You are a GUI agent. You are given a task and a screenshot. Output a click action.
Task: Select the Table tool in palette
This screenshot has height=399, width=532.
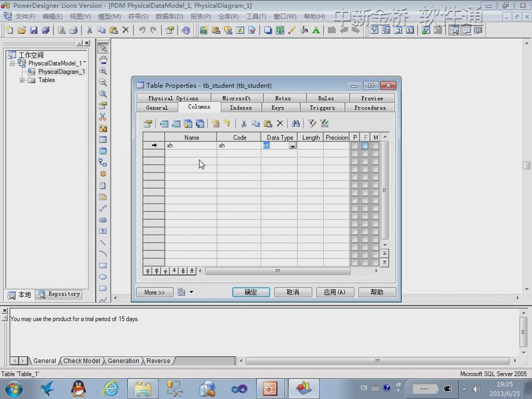(103, 139)
